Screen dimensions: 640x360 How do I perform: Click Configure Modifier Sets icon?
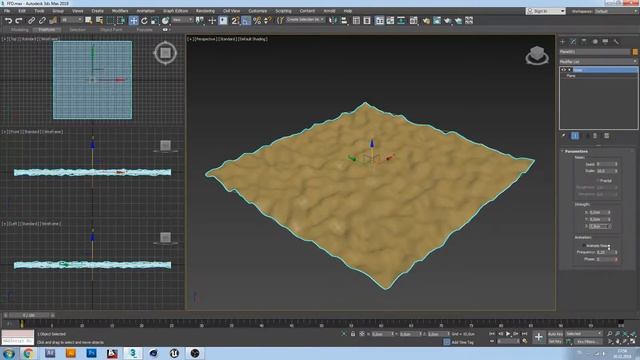[607, 136]
